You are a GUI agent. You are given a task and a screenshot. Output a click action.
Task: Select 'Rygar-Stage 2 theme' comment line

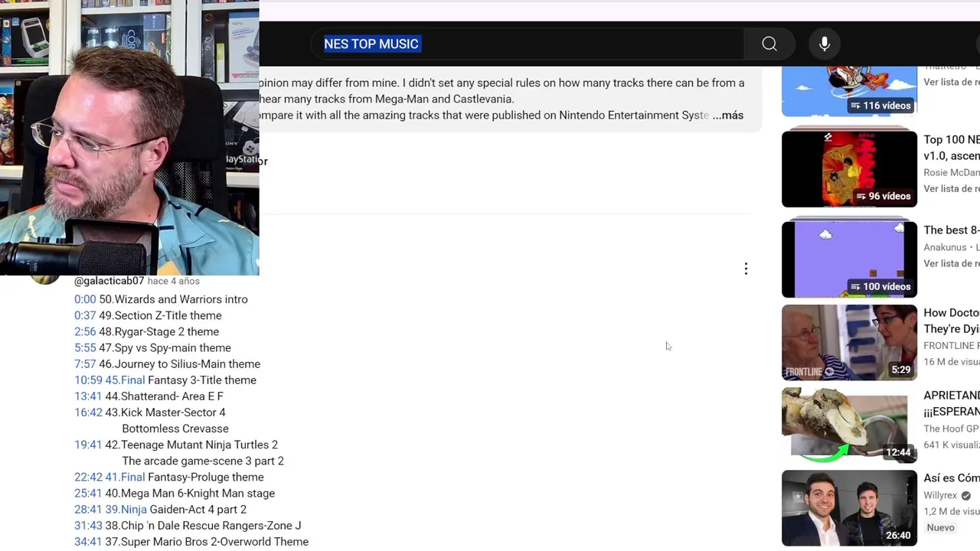pyautogui.click(x=158, y=331)
